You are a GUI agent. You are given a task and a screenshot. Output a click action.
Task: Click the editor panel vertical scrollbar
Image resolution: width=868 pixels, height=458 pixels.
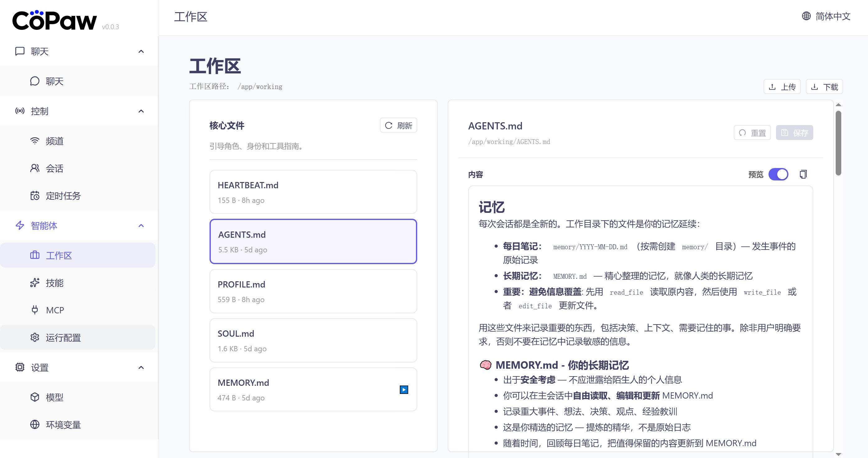[838, 143]
